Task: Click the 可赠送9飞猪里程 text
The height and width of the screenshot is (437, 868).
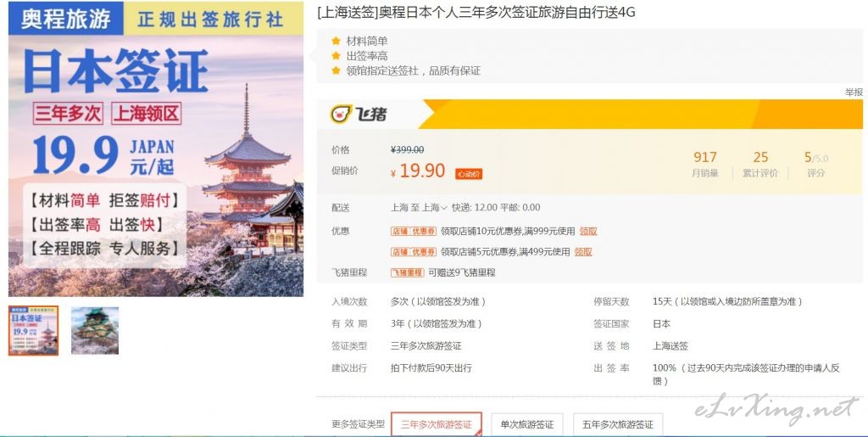Action: coord(462,272)
